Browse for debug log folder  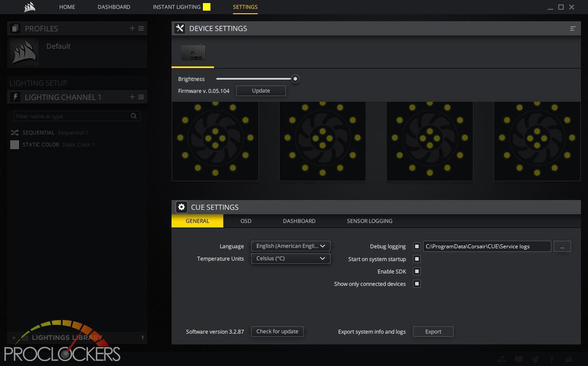(x=562, y=247)
